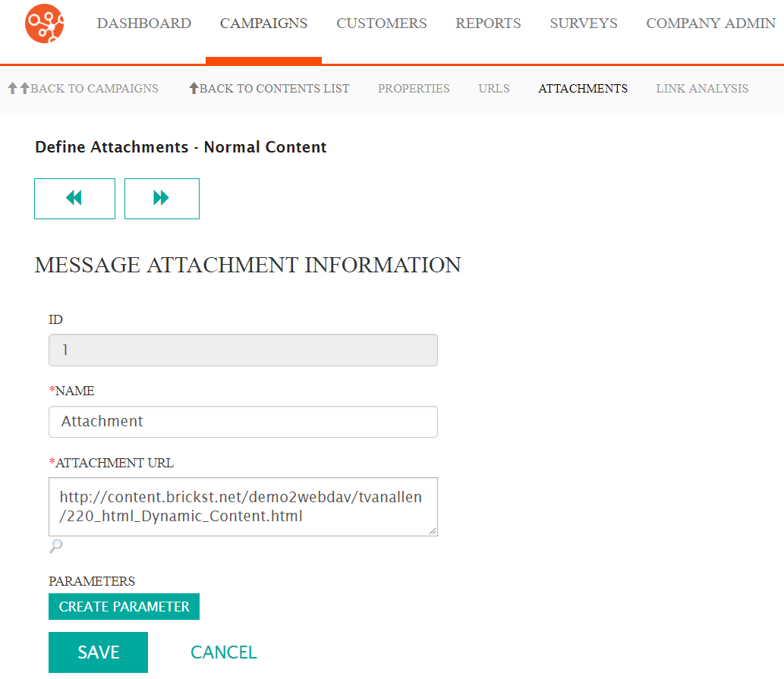Viewport: 784px width, 679px height.
Task: Click the Create Parameter button
Action: 124,607
